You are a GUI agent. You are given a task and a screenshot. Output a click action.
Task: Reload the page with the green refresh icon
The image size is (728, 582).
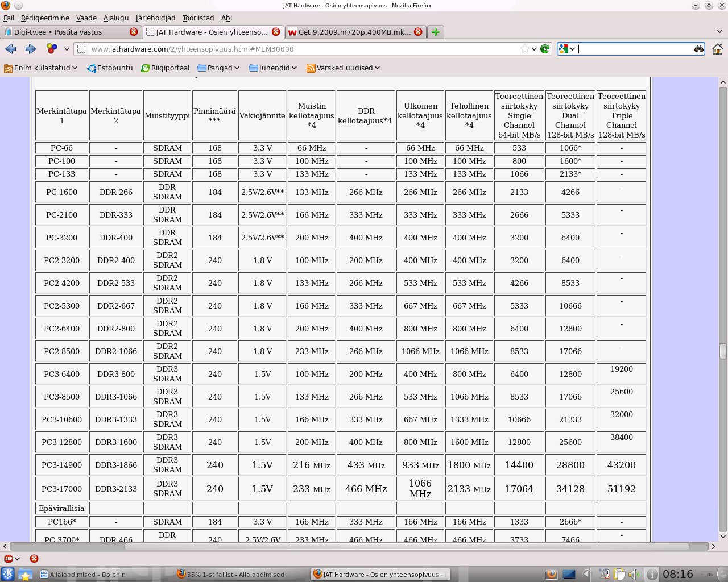(545, 49)
